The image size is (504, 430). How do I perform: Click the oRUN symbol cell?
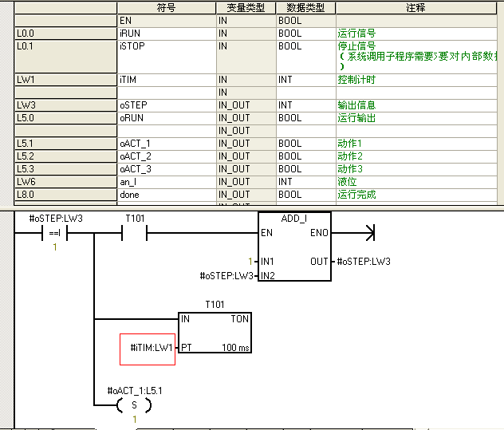pos(167,118)
